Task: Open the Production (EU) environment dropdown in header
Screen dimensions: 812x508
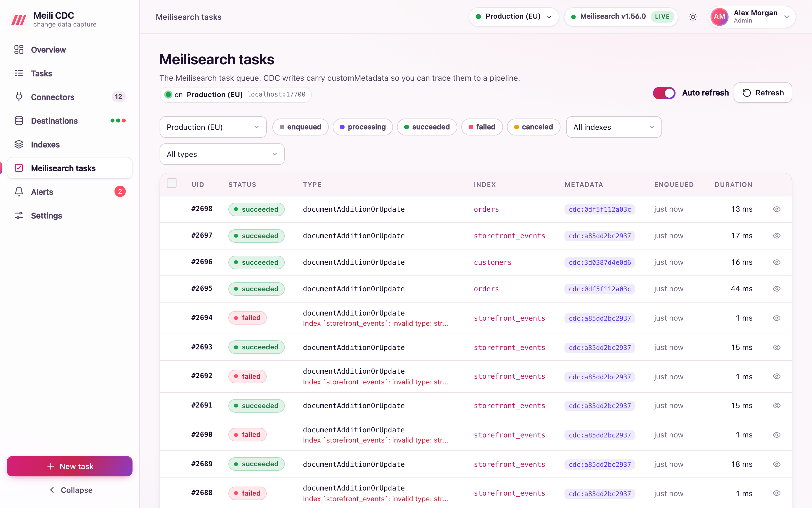Action: [x=514, y=17]
